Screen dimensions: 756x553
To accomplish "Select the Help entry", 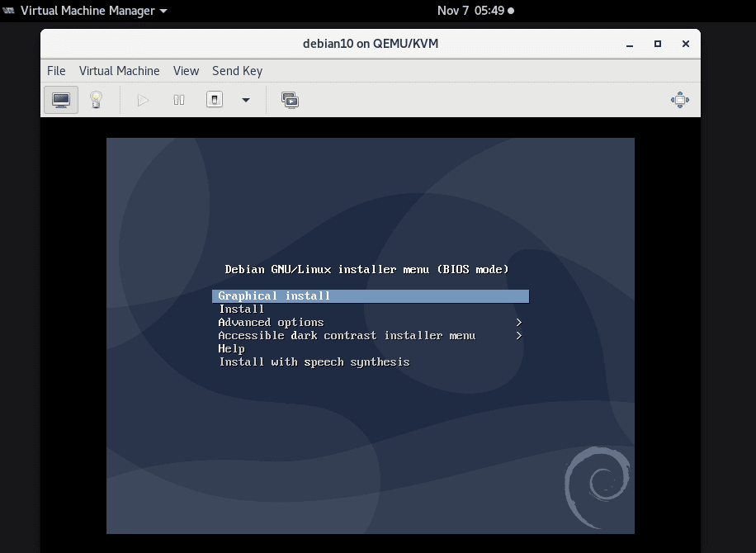I will tap(231, 348).
